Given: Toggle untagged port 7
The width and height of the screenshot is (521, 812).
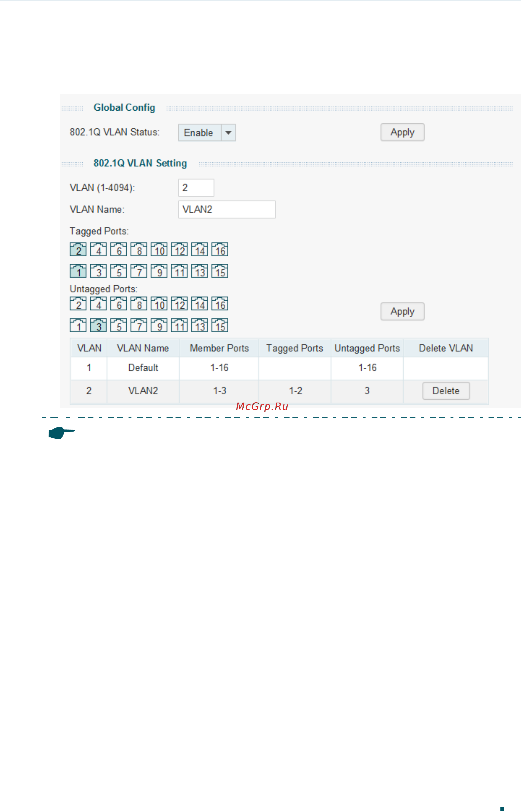Looking at the screenshot, I should pos(139,325).
